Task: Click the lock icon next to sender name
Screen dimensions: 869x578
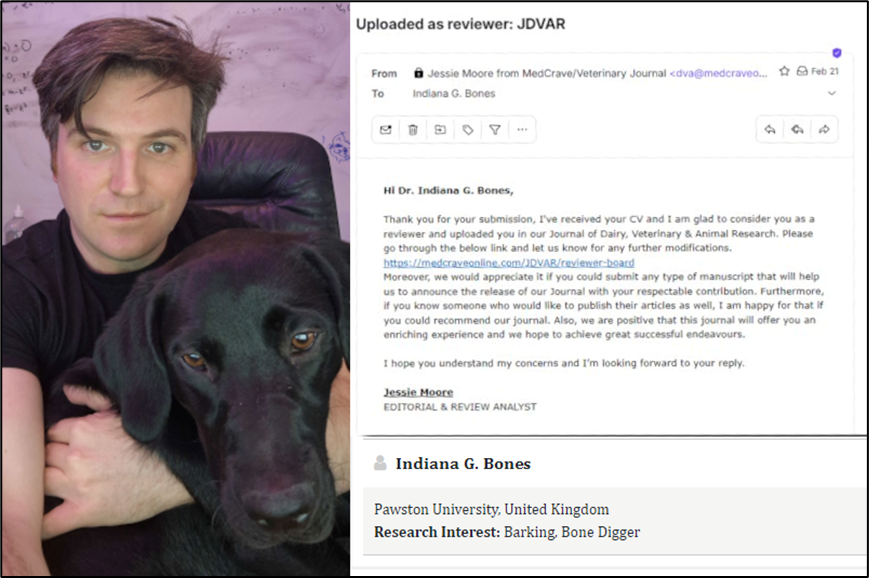Action: click(x=418, y=73)
